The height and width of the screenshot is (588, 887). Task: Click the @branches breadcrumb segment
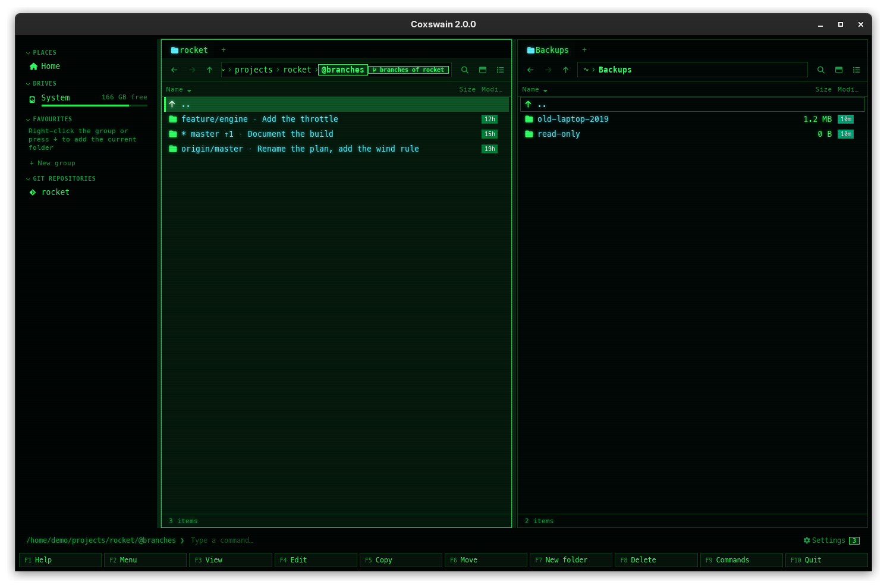343,70
